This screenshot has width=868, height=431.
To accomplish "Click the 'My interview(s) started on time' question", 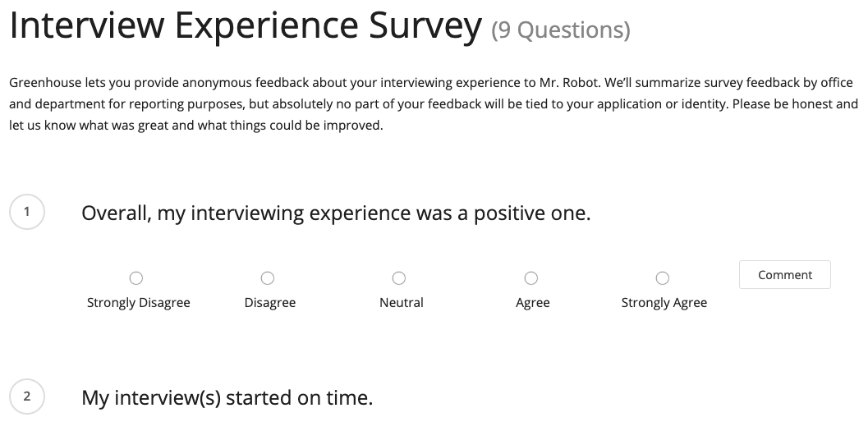I will click(x=227, y=398).
